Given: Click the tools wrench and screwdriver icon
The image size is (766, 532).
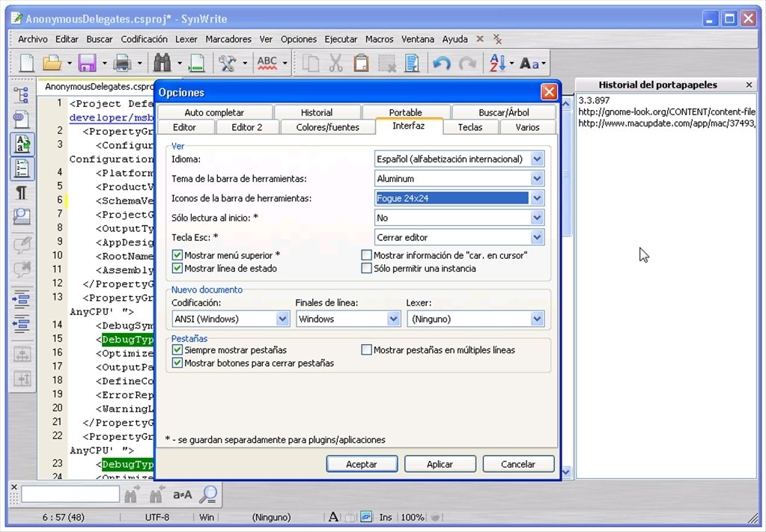Looking at the screenshot, I should click(227, 63).
